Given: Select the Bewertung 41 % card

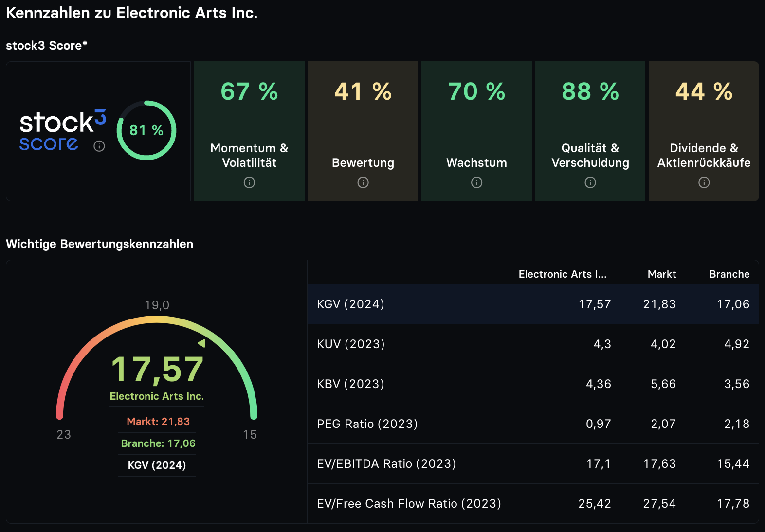Looking at the screenshot, I should (363, 131).
